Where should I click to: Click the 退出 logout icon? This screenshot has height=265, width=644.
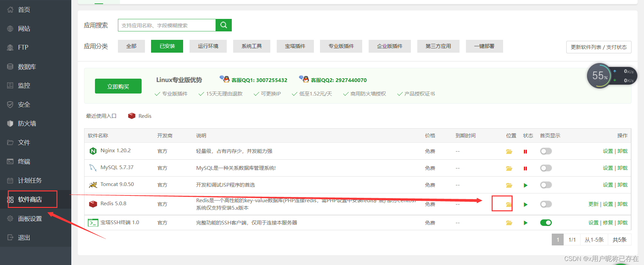tap(10, 237)
